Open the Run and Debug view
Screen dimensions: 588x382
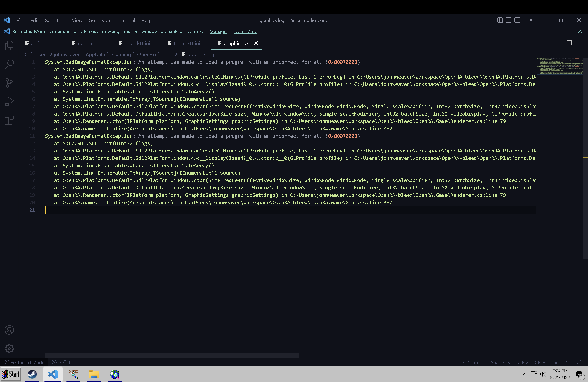[x=9, y=102]
